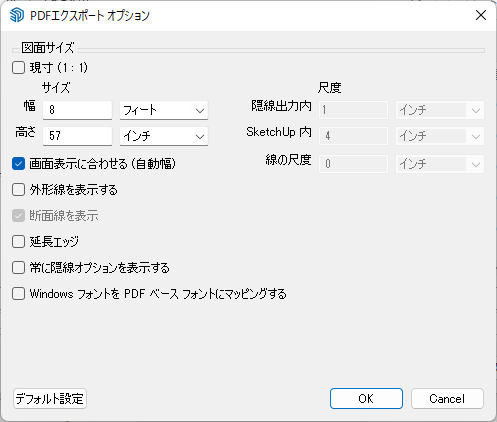497x422 pixels.
Task: Enable the 延長エッジ checkbox
Action: click(18, 242)
